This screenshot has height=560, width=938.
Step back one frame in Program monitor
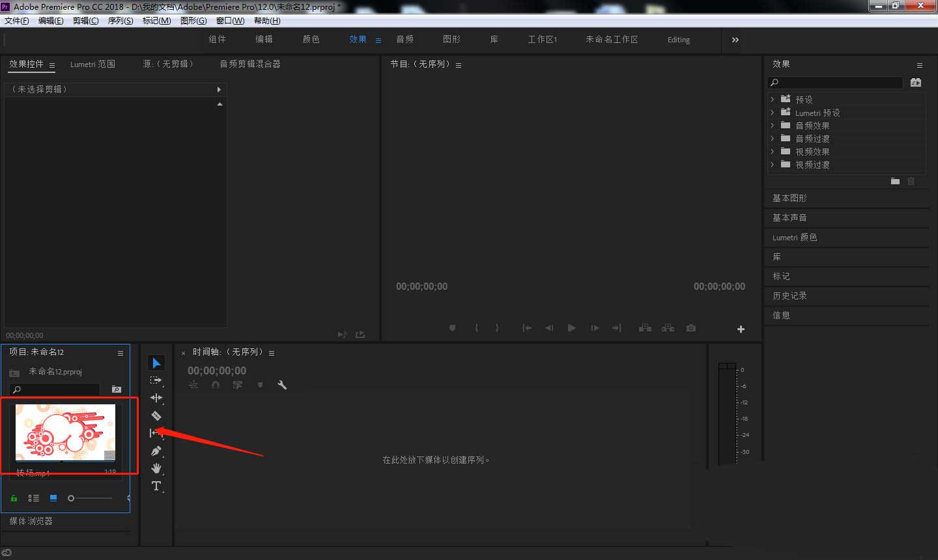pos(549,328)
